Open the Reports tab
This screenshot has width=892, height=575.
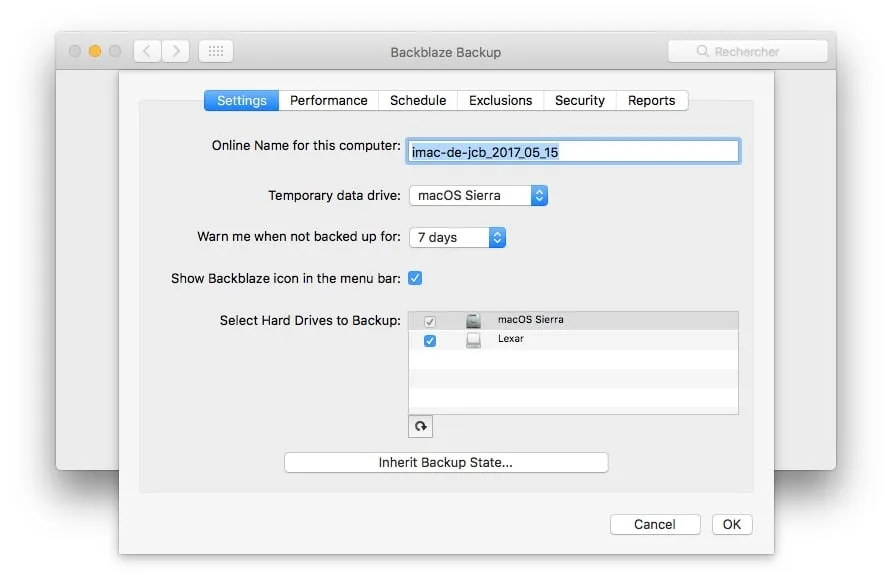tap(652, 101)
